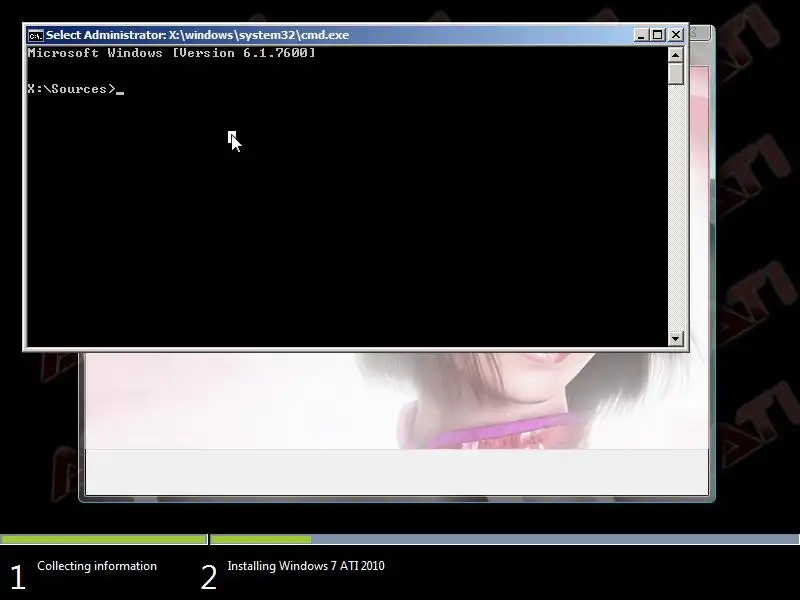Click the Microsoft Windows version text line

click(171, 53)
